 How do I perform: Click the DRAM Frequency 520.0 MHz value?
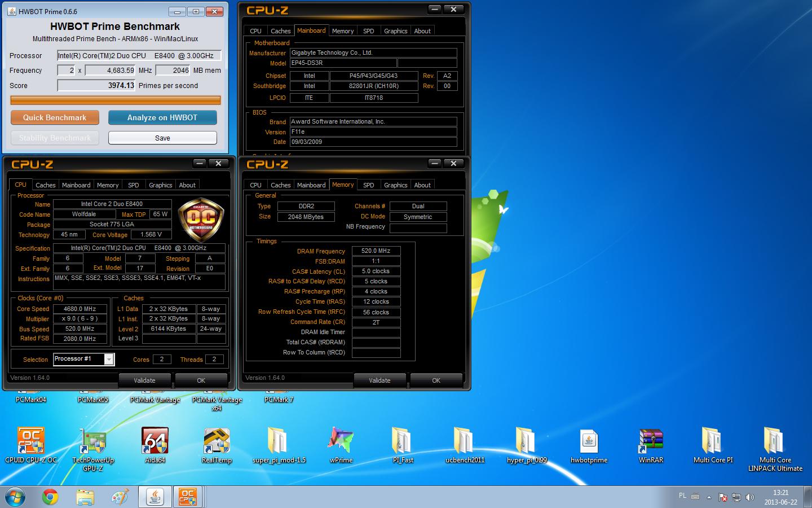[x=376, y=251]
